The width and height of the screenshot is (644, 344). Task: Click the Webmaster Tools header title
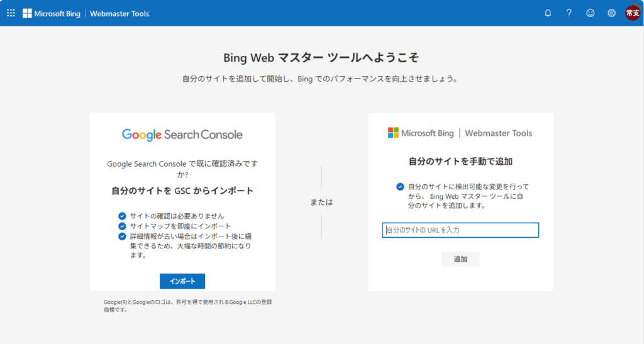point(119,14)
